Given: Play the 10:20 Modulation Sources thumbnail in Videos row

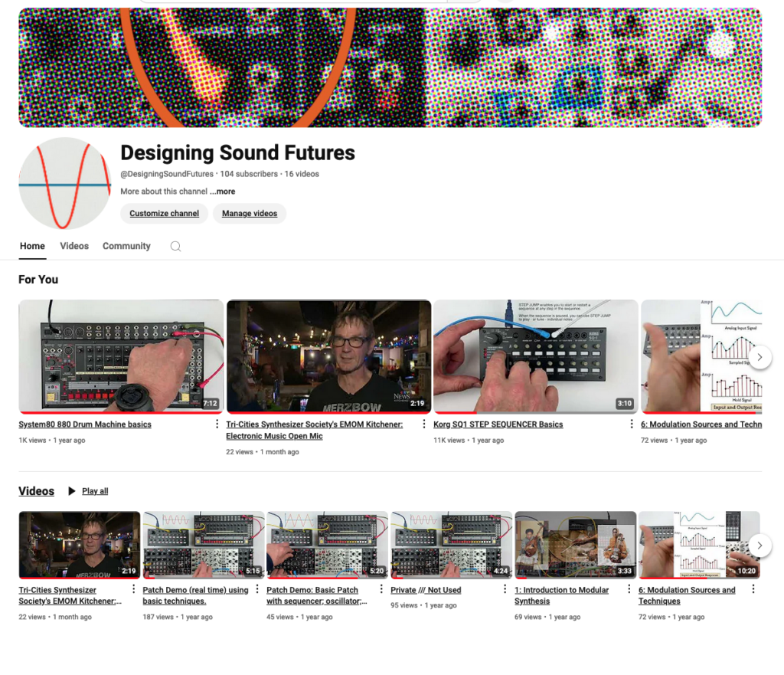Looking at the screenshot, I should (x=700, y=545).
